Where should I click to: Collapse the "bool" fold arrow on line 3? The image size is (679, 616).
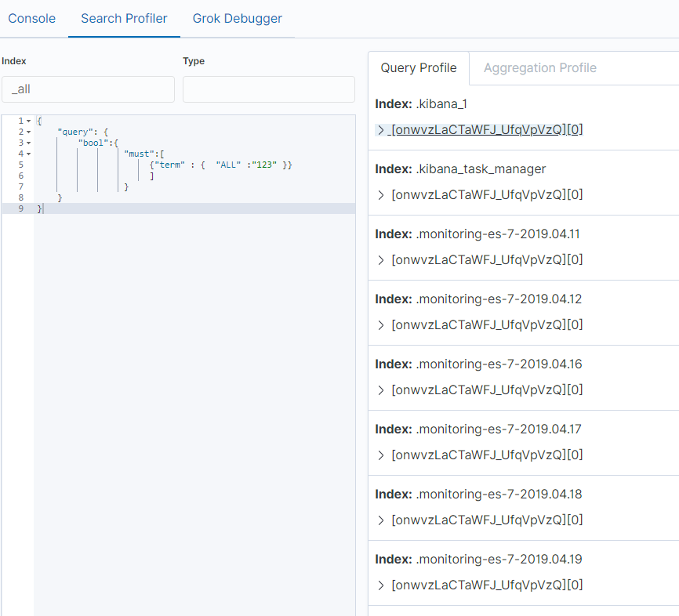click(x=28, y=143)
